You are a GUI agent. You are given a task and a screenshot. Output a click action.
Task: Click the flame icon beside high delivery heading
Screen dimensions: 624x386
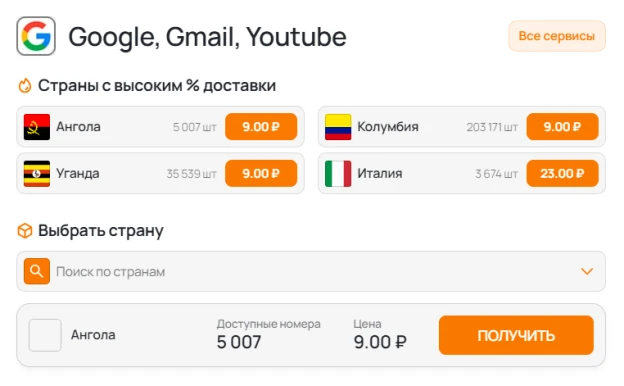[25, 86]
